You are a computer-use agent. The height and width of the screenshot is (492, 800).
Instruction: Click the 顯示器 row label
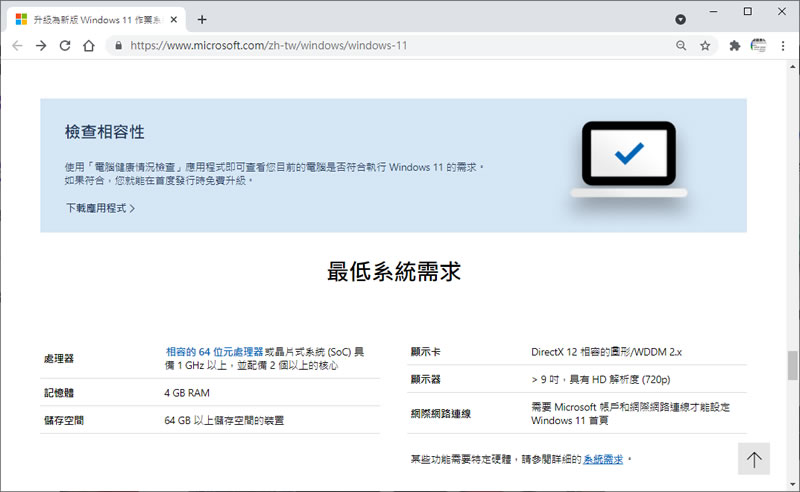426,379
